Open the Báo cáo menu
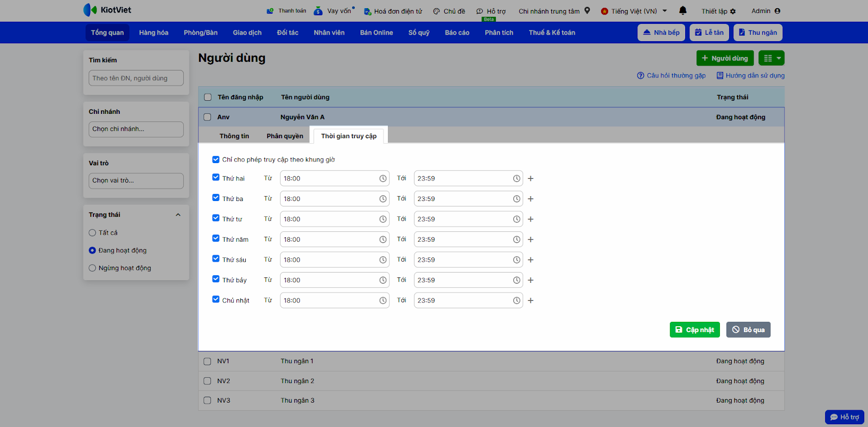 click(457, 33)
